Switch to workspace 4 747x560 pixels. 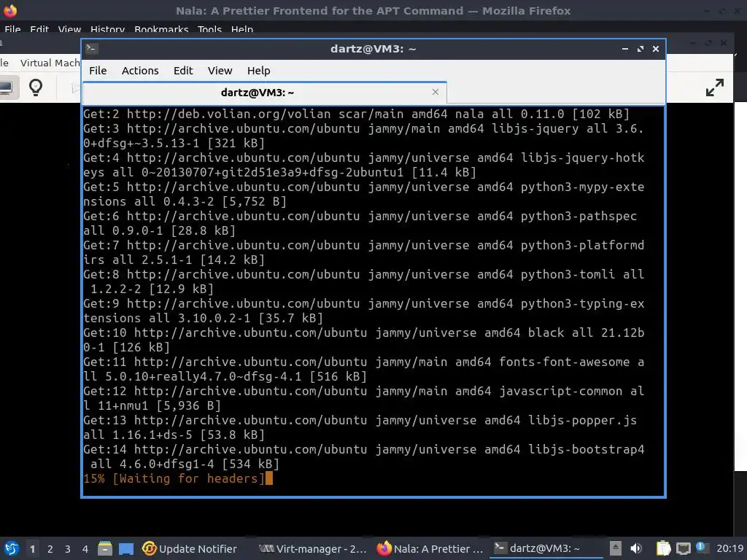tap(85, 548)
